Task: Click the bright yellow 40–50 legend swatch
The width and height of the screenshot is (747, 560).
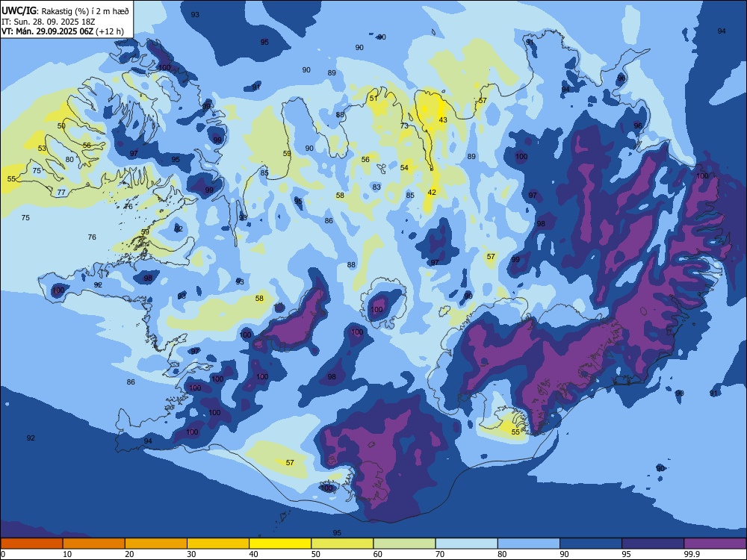Action: [x=280, y=544]
